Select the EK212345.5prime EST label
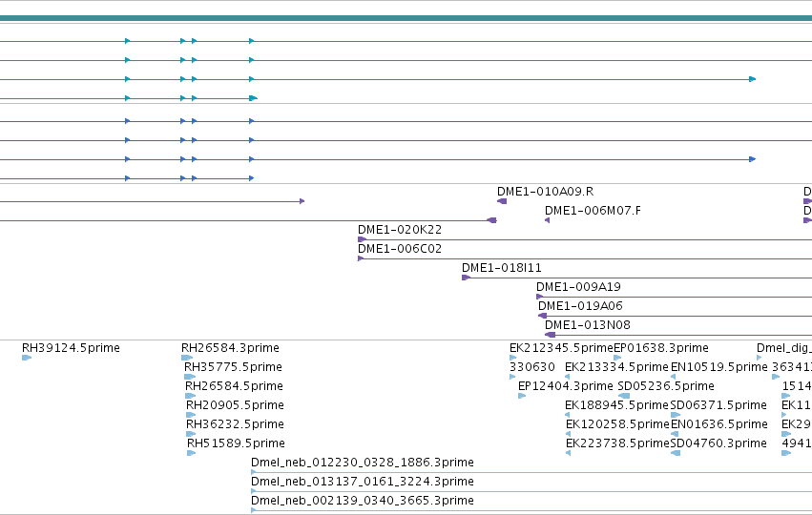The image size is (812, 515). pos(561,348)
